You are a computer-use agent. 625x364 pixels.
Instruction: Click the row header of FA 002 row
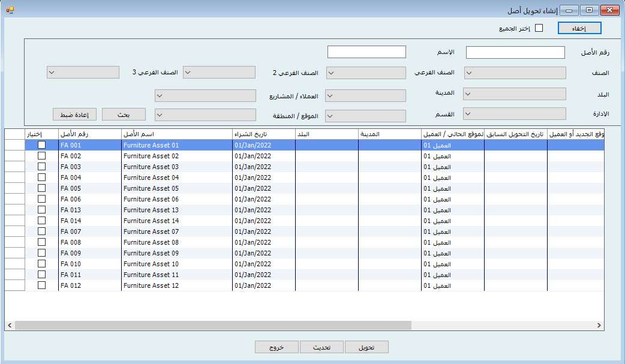[x=15, y=156]
